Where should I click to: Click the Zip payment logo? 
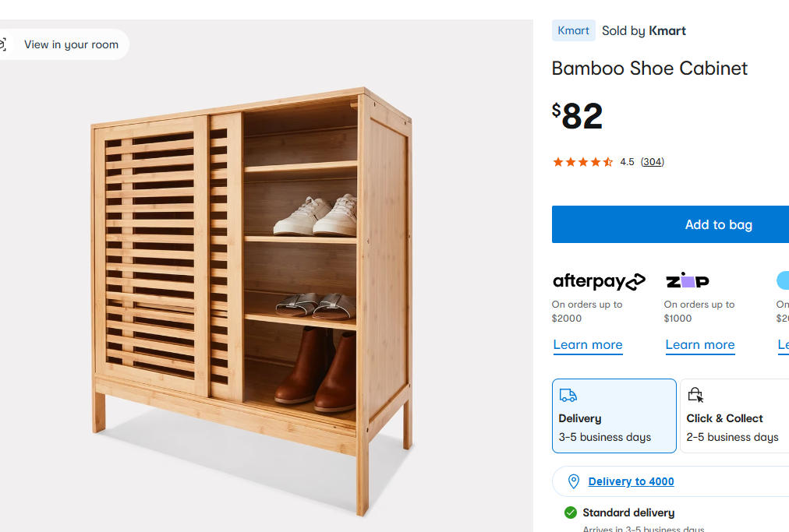point(687,280)
